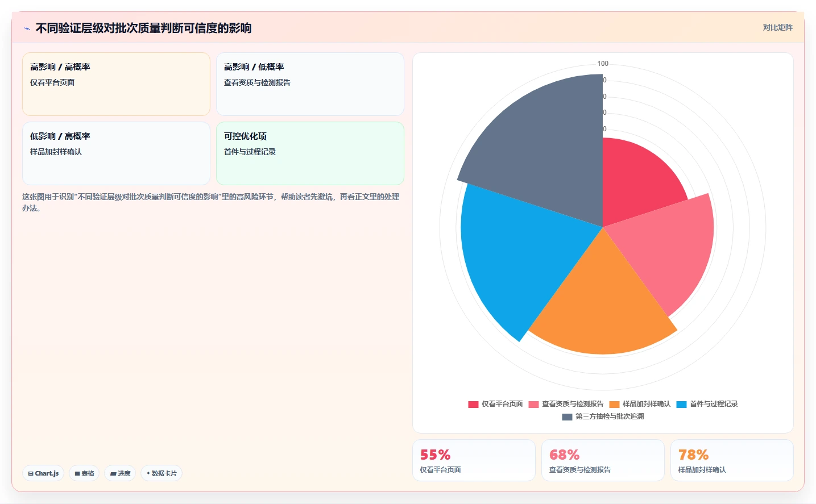The image size is (816, 504).
Task: Toggle the 首件与过程记录 legend entry
Action: click(x=707, y=404)
